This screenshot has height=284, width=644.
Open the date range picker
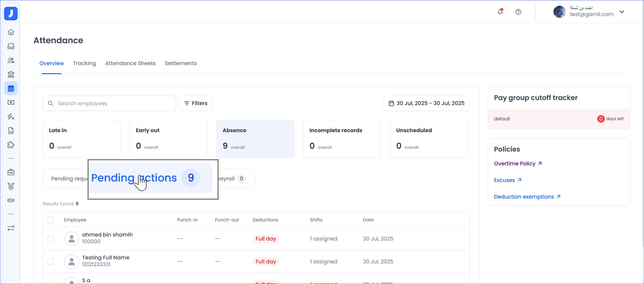[426, 103]
